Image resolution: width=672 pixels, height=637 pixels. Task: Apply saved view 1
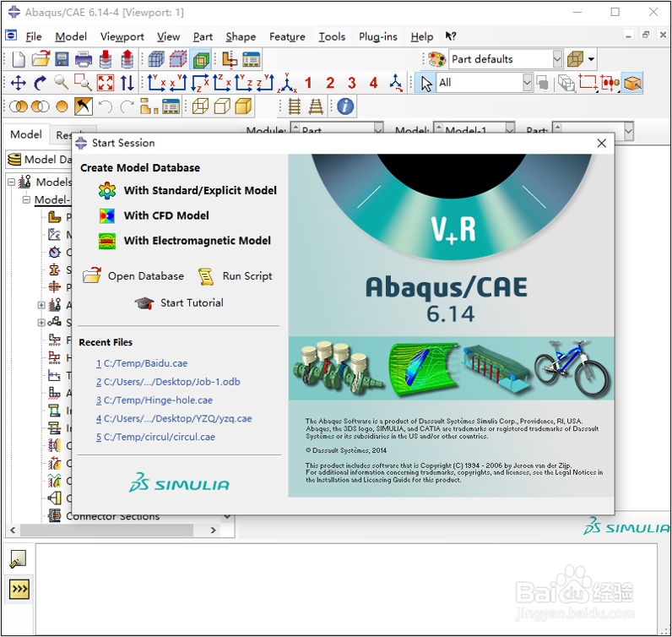(x=308, y=83)
